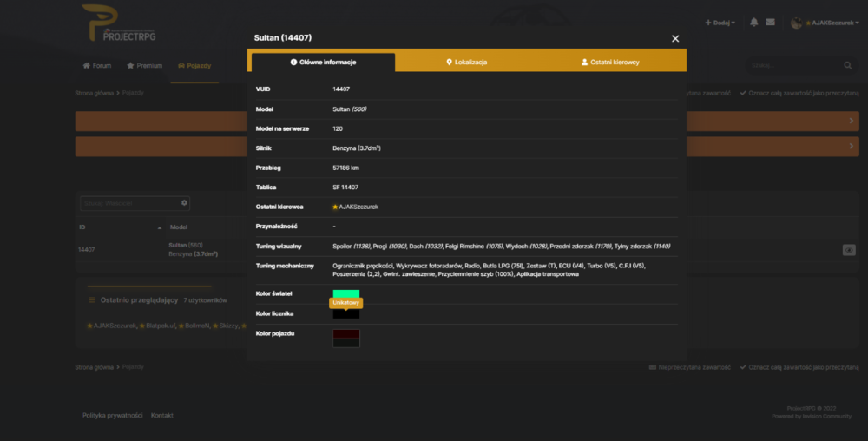Click the Tuning mechaniczny parts list
868x441 pixels.
(x=489, y=270)
